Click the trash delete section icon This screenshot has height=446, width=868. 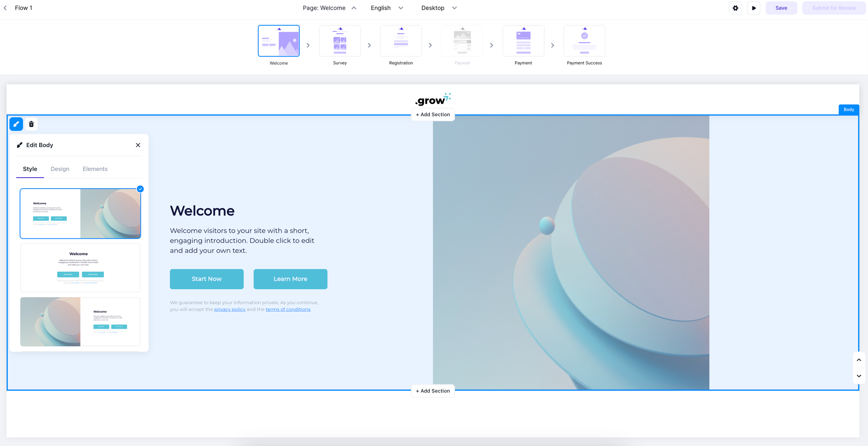point(31,124)
